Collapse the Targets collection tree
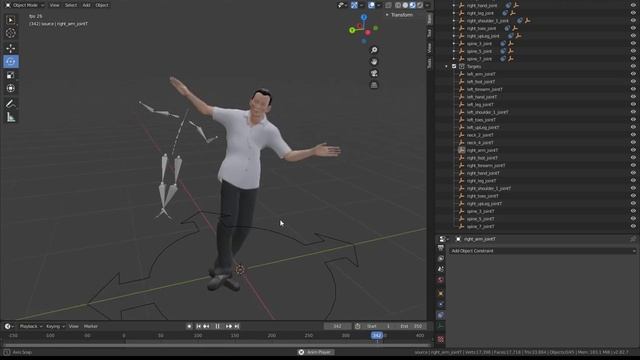This screenshot has width=640, height=360. (x=447, y=66)
